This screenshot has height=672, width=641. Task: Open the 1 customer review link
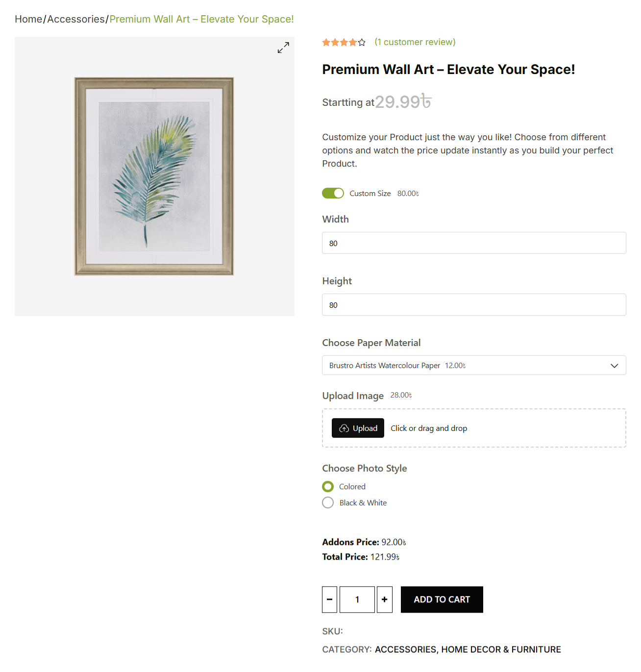pos(415,42)
